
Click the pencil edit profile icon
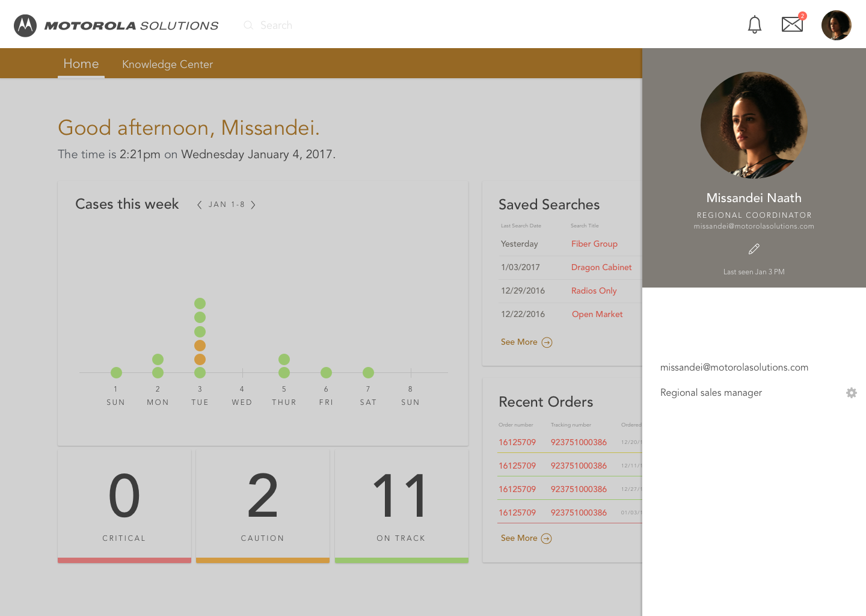[x=754, y=248]
